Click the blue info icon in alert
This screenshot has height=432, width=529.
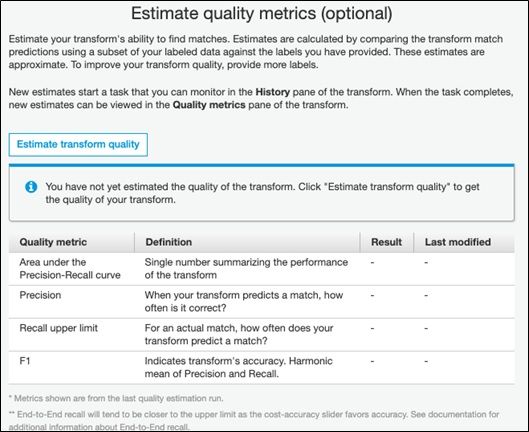pos(31,187)
